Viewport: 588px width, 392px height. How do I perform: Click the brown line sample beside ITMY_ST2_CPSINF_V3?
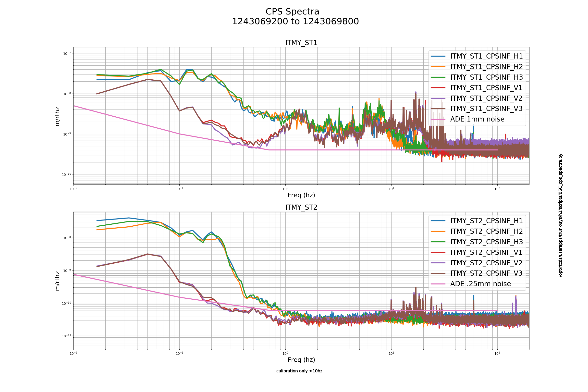pyautogui.click(x=438, y=273)
